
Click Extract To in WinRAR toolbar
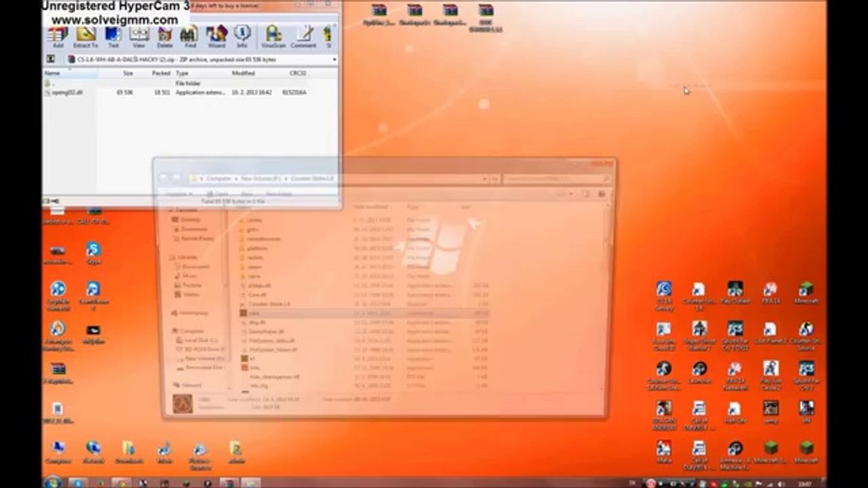(85, 36)
